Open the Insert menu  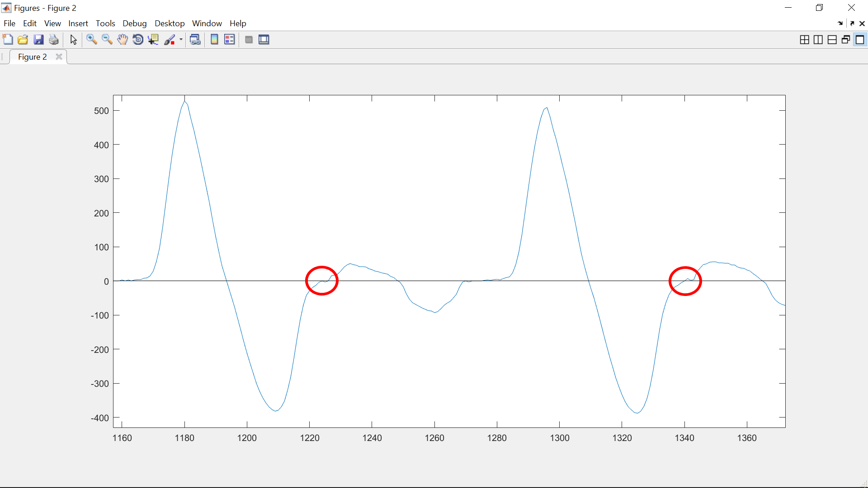(x=78, y=23)
